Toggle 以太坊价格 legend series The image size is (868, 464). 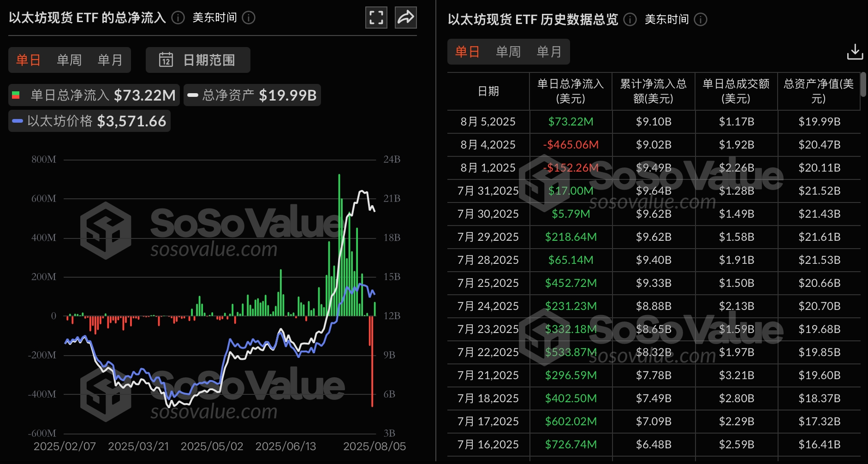(x=89, y=121)
